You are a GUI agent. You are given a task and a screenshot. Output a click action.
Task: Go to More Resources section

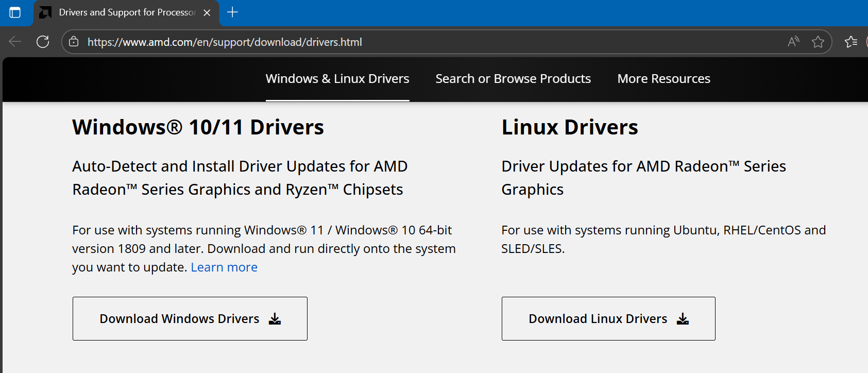click(663, 79)
